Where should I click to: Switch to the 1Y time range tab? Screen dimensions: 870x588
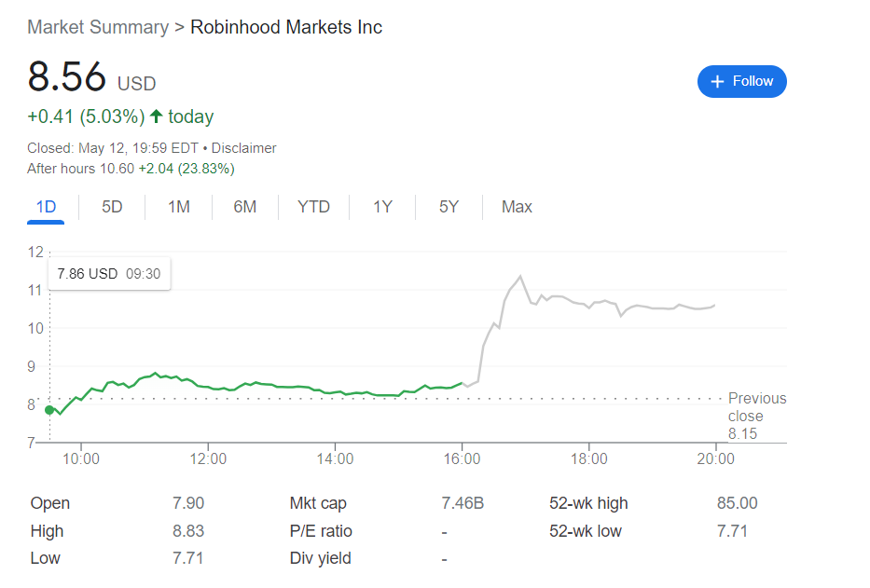382,207
